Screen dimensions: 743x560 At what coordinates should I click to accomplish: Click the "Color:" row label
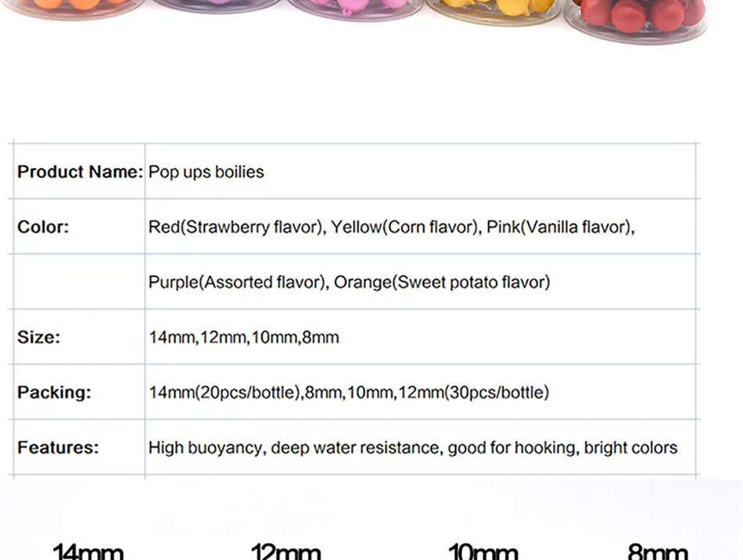[44, 228]
